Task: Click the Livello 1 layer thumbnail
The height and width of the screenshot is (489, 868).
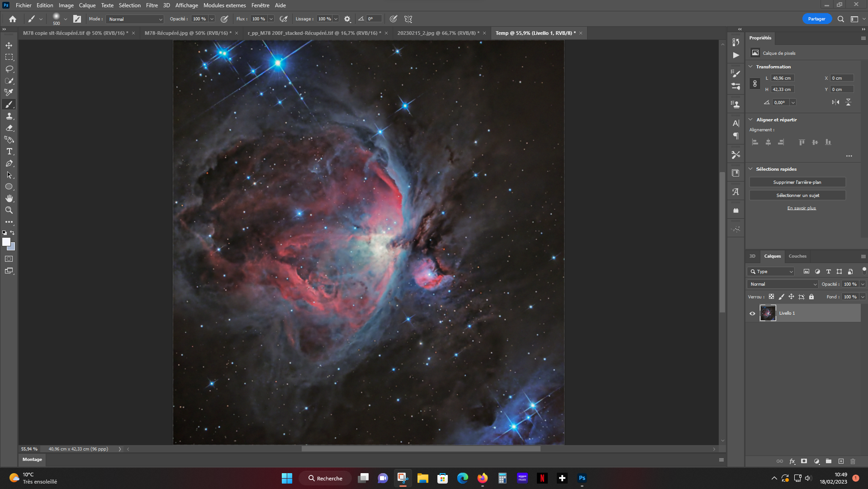Action: click(x=768, y=313)
